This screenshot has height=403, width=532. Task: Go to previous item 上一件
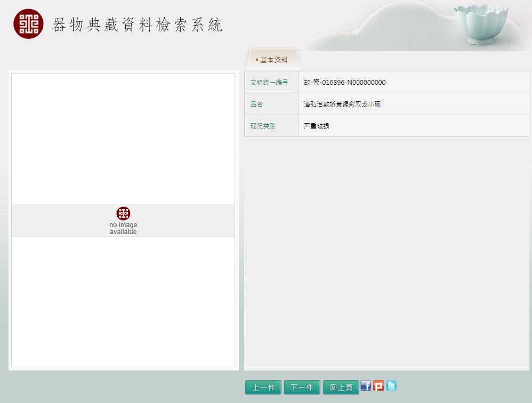pyautogui.click(x=263, y=388)
